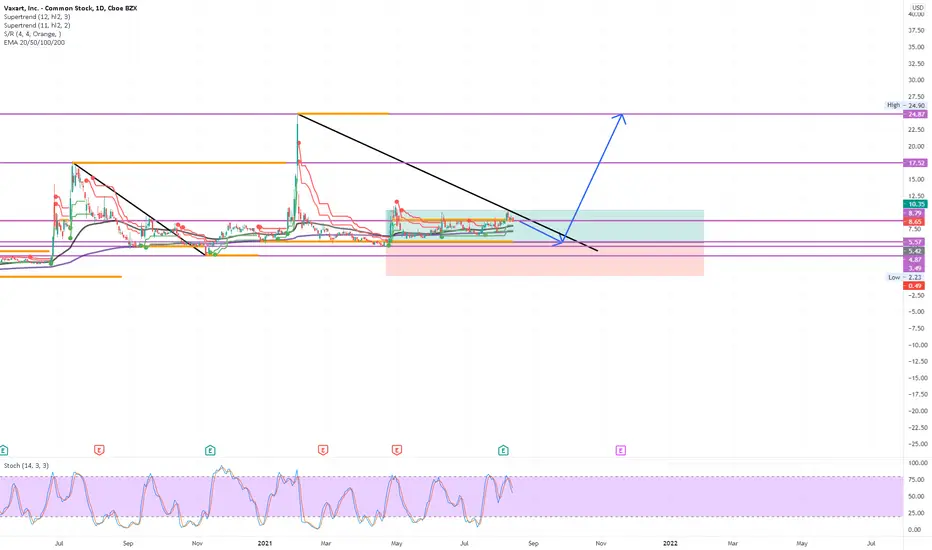Click the 24.87 purple price label

click(x=914, y=114)
